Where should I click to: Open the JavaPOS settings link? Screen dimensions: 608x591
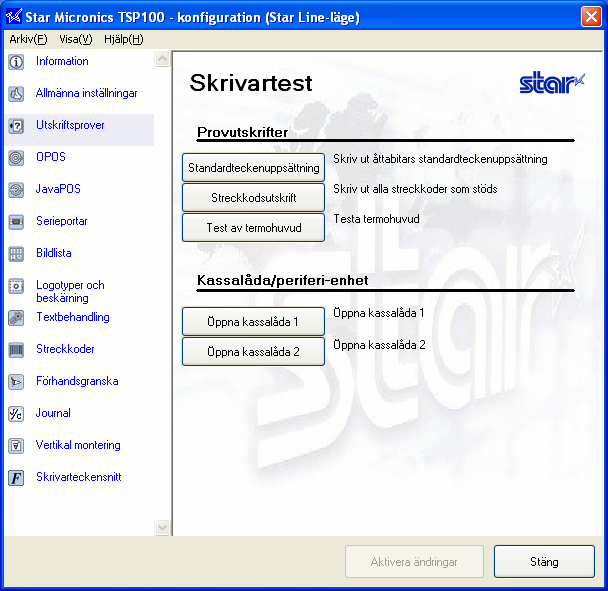[x=58, y=189]
